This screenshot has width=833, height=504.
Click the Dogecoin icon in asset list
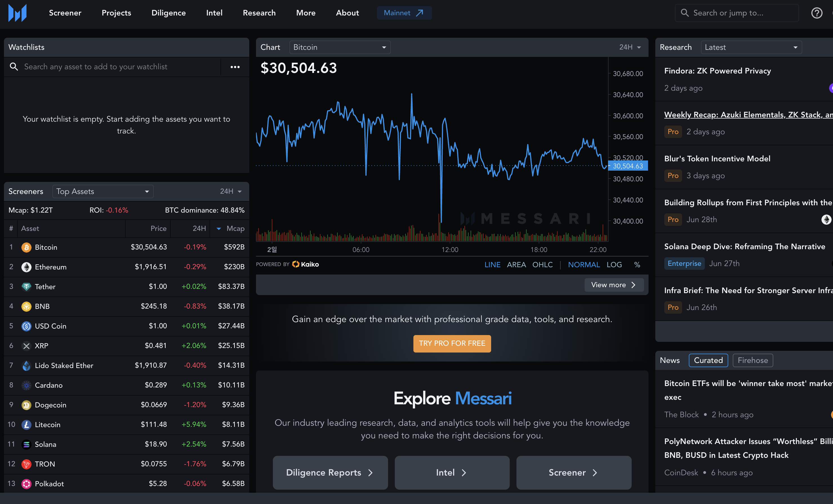[x=26, y=405]
